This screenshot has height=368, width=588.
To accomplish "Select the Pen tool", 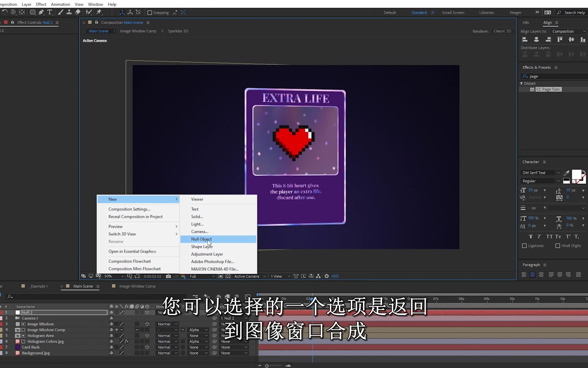I will click(x=41, y=12).
